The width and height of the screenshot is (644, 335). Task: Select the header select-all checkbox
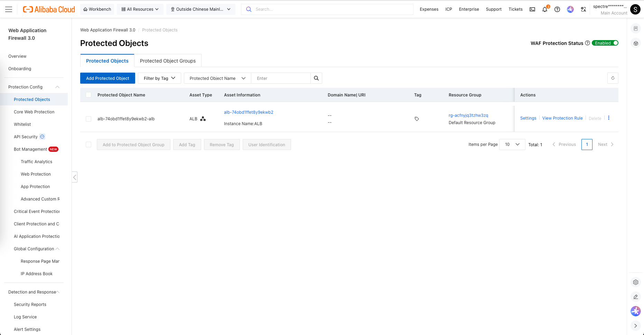(x=88, y=95)
